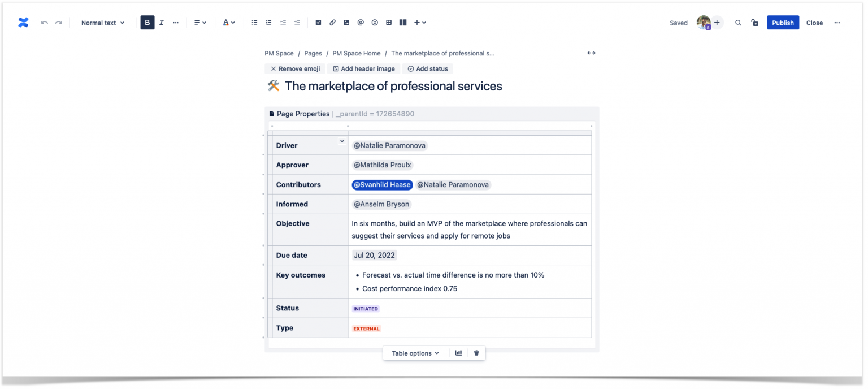Insert an emoji
The width and height of the screenshot is (868, 389).
point(375,22)
